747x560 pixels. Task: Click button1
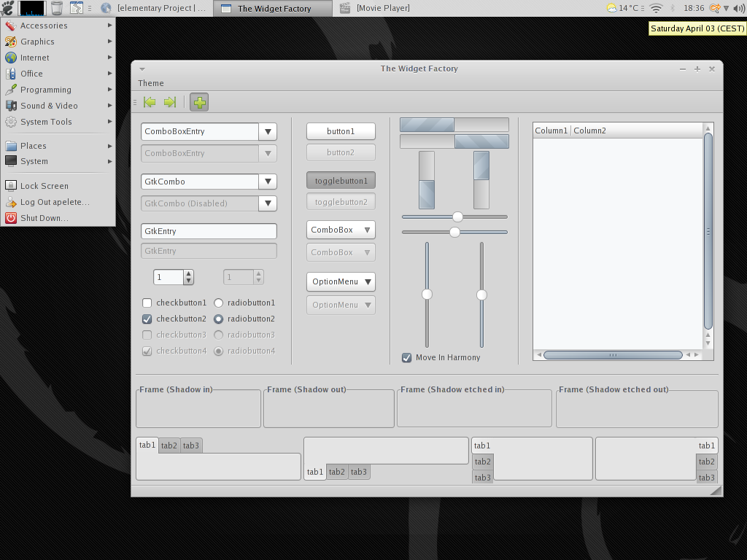click(x=341, y=131)
